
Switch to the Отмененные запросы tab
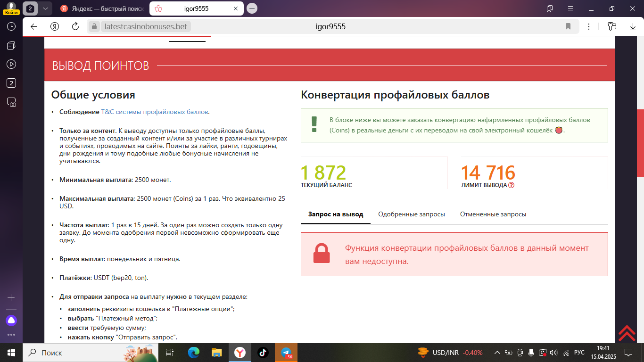[x=493, y=214]
